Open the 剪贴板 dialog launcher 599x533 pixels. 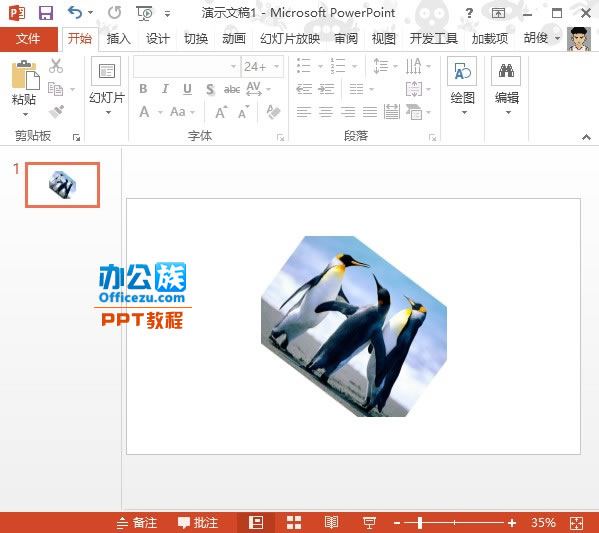click(76, 138)
